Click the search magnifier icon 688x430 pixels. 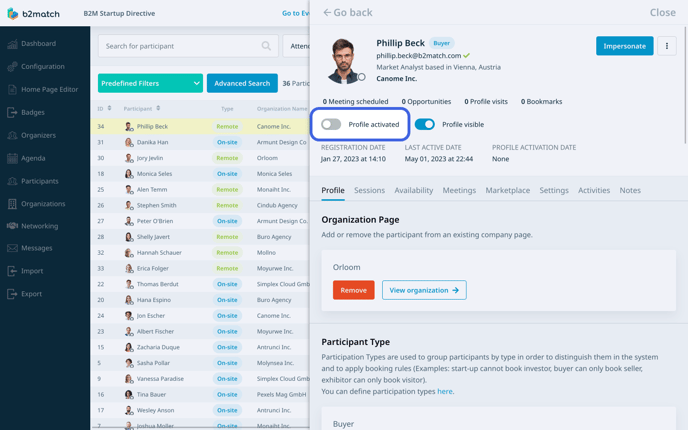(x=266, y=46)
